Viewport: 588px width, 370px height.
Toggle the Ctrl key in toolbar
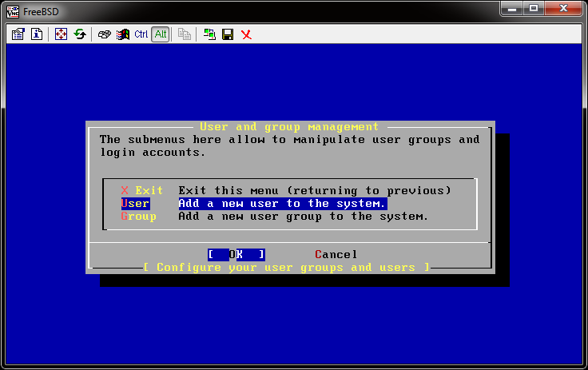click(141, 34)
